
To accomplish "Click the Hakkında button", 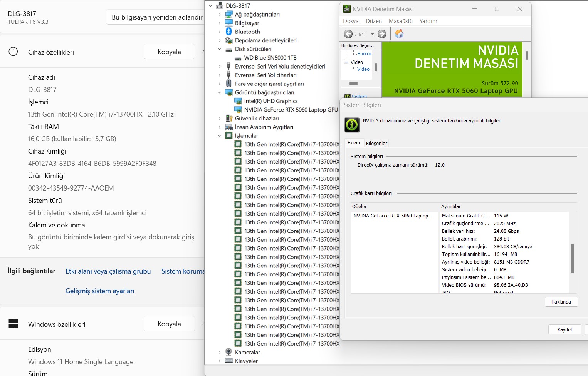I will (561, 302).
